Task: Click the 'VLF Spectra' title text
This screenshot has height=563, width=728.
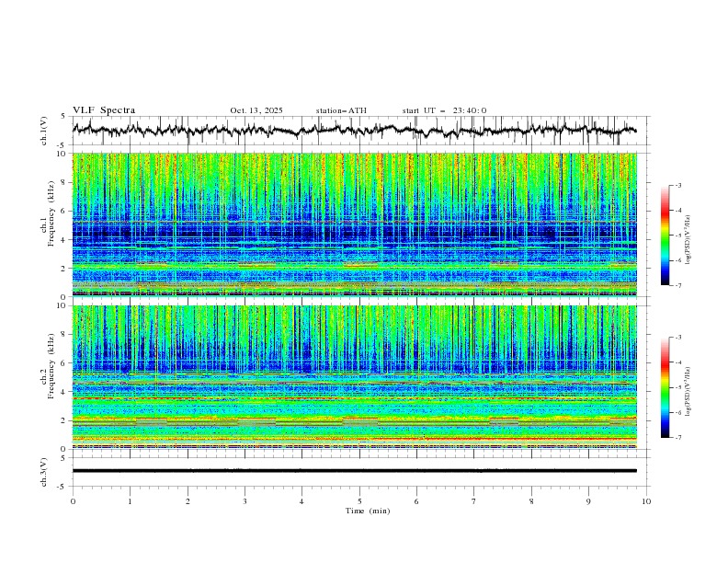Action: click(104, 110)
